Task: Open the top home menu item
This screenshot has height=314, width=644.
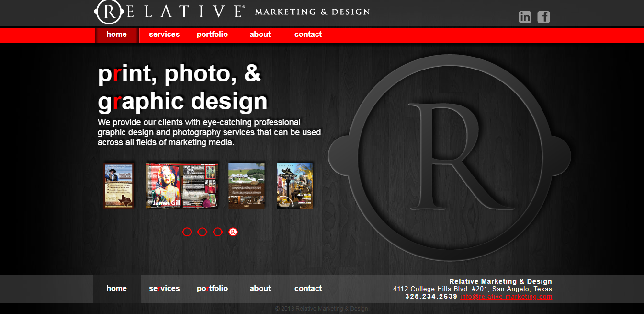Action: [116, 35]
